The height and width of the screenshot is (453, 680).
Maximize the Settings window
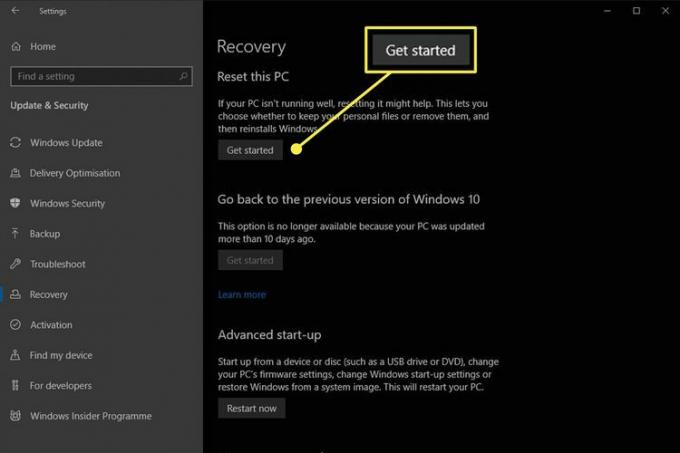tap(636, 11)
